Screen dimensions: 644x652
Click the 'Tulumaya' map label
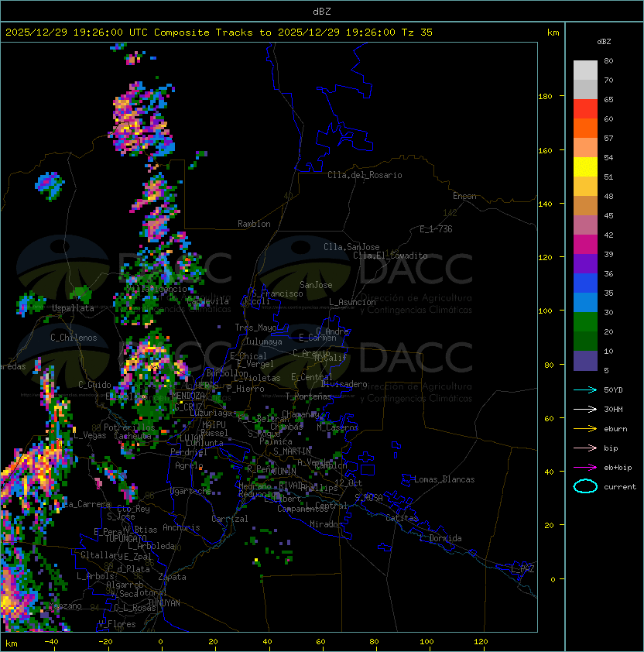264,341
